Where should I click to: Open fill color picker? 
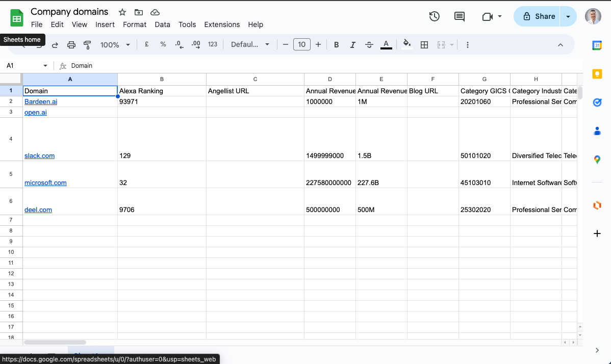click(x=407, y=44)
